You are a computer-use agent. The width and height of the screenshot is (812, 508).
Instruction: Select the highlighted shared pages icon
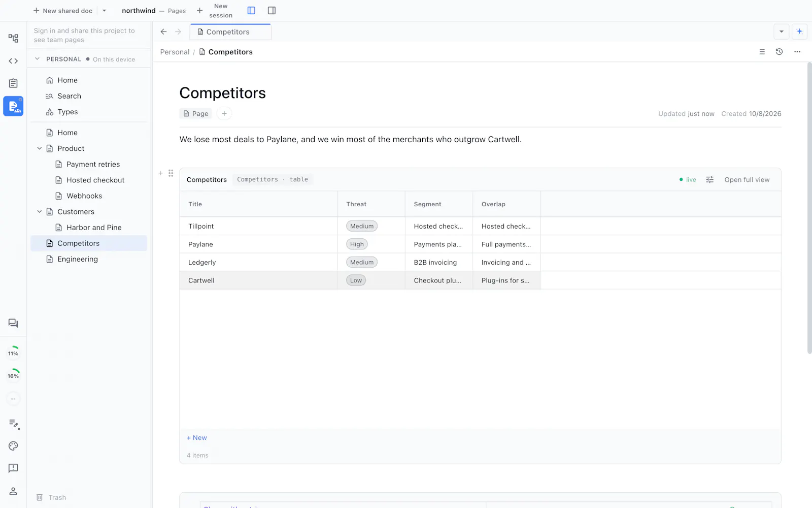pos(13,106)
